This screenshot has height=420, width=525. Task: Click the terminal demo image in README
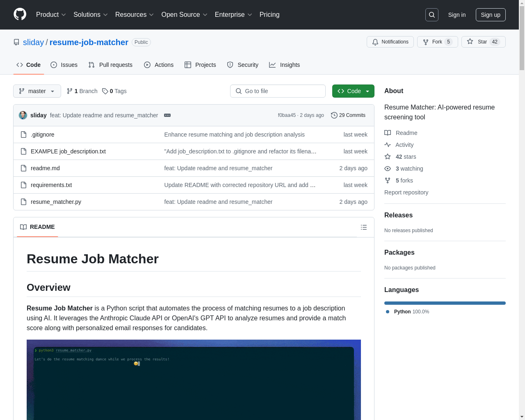point(194,380)
